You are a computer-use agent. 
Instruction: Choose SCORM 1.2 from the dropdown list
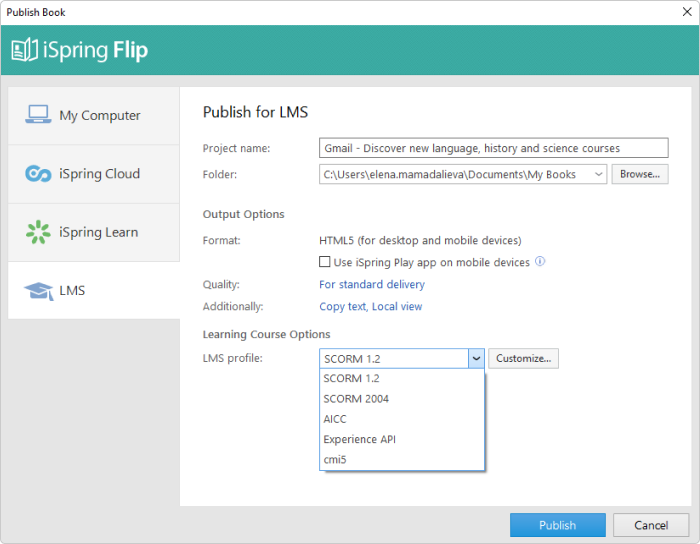(402, 378)
